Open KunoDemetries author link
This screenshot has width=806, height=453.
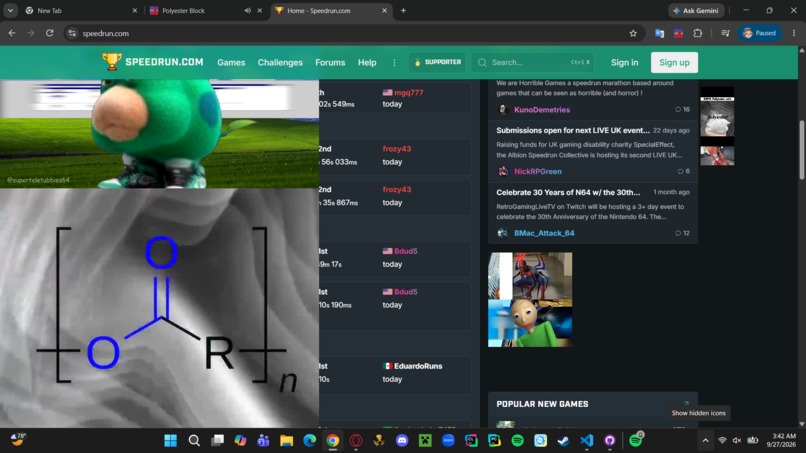(x=542, y=110)
